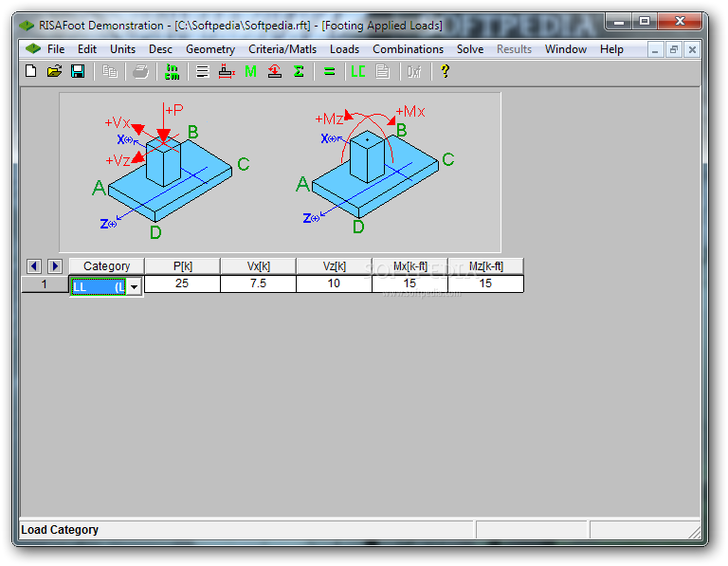Screen dimensions: 728x566
Task: Click the Mz[k-ft] cell showing 15
Action: [x=485, y=283]
